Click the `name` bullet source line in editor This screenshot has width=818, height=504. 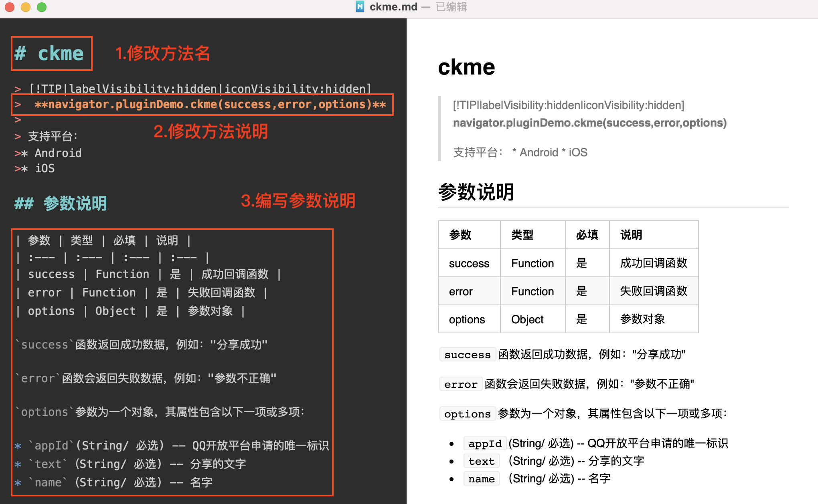point(113,482)
